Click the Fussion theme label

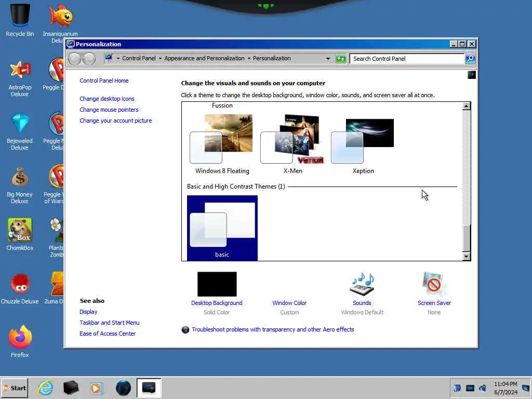(222, 105)
